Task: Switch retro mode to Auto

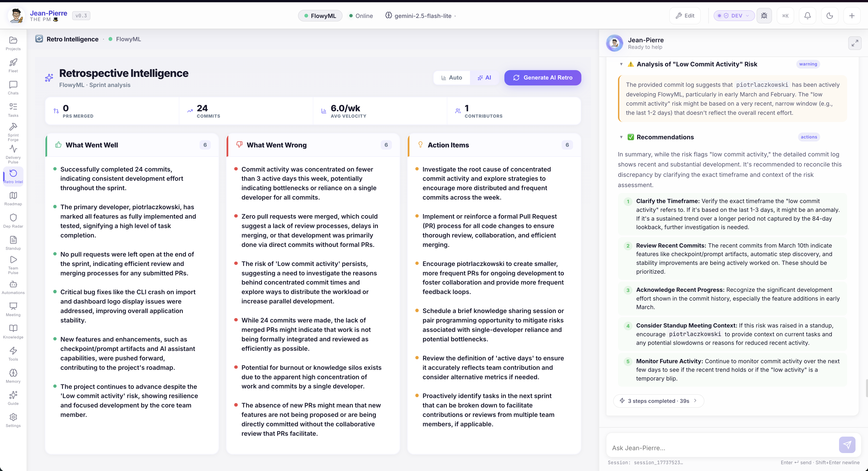Action: (452, 77)
